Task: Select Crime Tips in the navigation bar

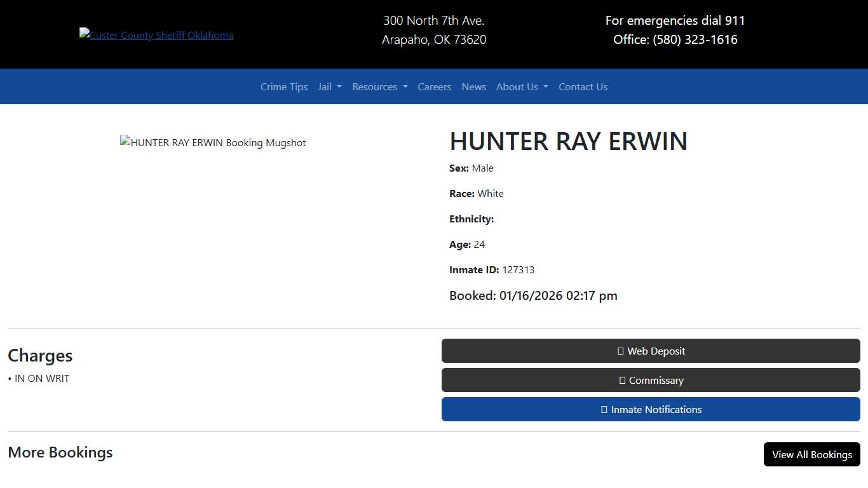Action: point(283,86)
